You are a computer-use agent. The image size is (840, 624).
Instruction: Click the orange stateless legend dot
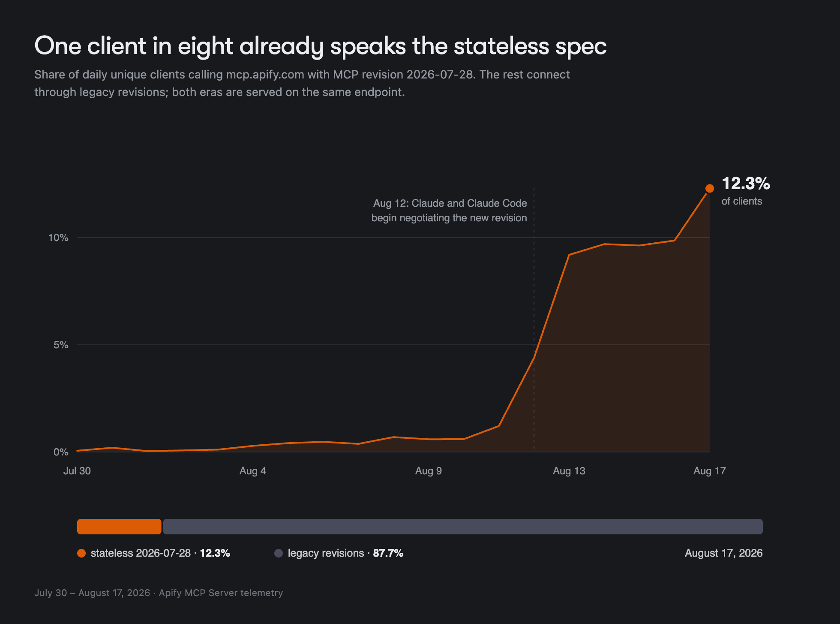coord(81,553)
